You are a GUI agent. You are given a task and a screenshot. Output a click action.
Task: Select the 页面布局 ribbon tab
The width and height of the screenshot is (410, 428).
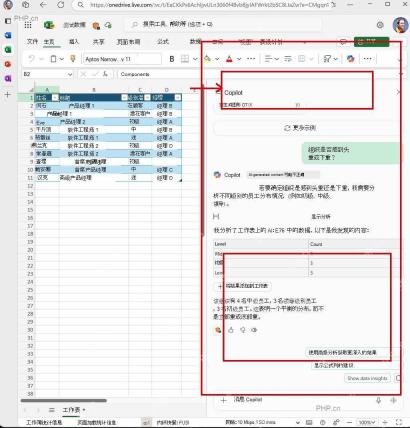128,42
